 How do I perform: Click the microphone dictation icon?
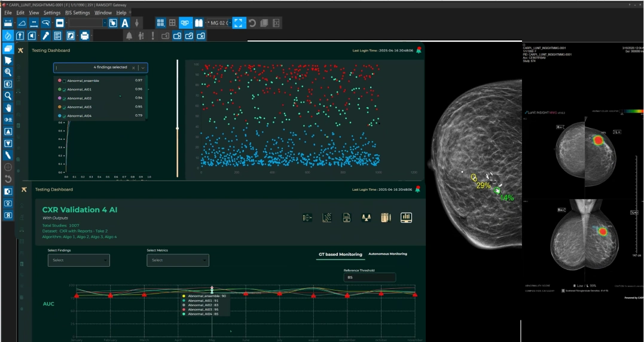[45, 36]
